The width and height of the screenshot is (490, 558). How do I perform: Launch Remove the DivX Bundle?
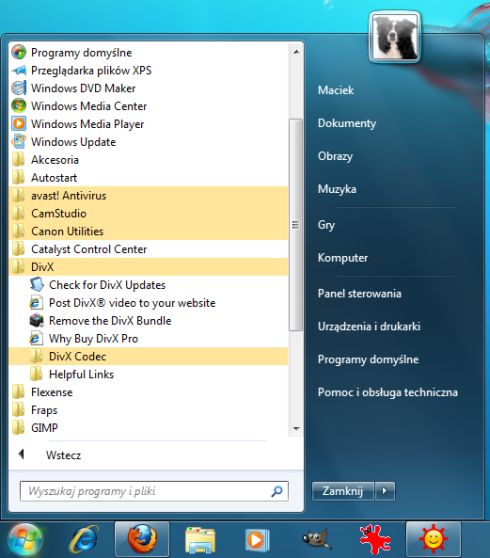(x=148, y=321)
